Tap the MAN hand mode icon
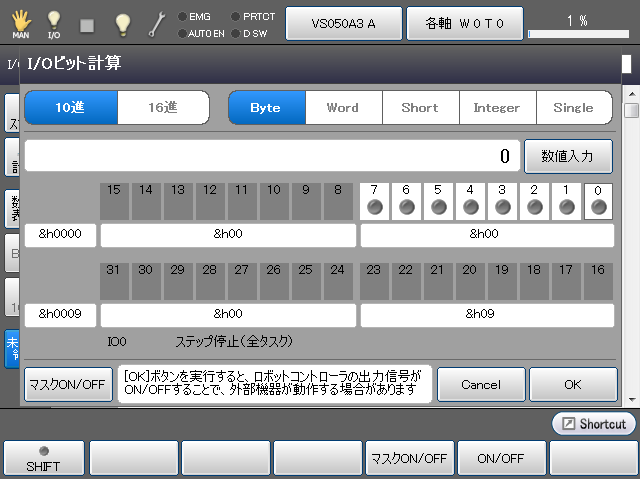This screenshot has height=479, width=640. 21,22
